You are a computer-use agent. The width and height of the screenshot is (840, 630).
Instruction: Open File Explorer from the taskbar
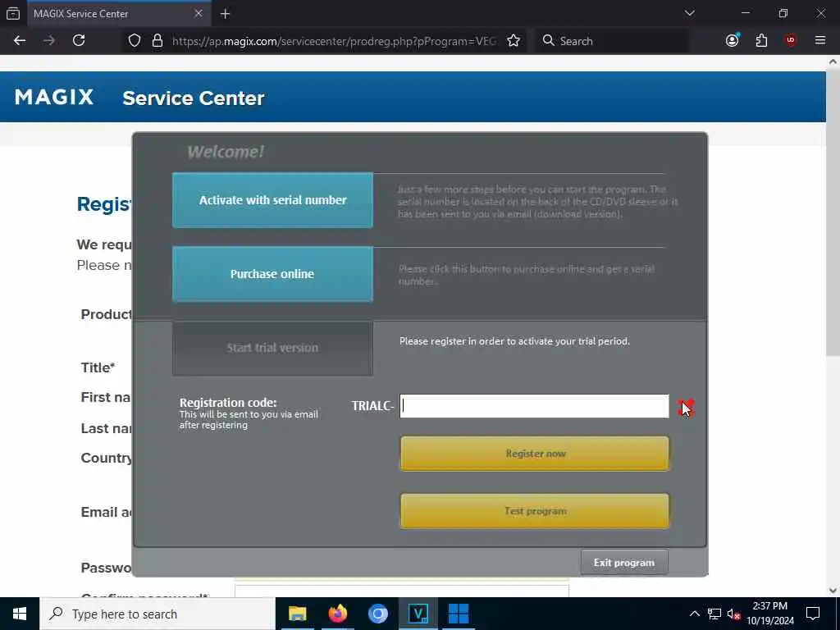coord(297,614)
